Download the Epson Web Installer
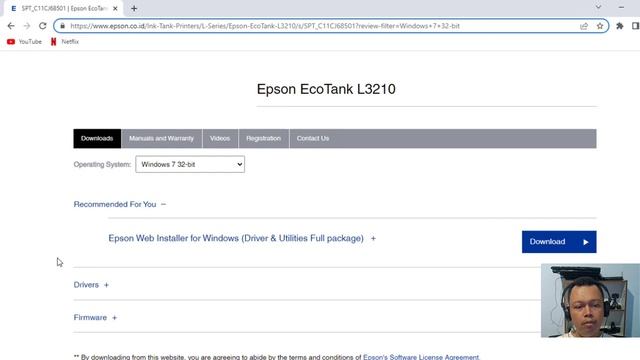 point(559,242)
